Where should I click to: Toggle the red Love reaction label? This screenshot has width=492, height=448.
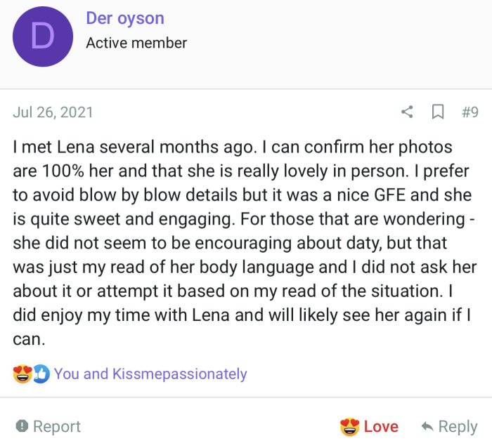pyautogui.click(x=381, y=426)
